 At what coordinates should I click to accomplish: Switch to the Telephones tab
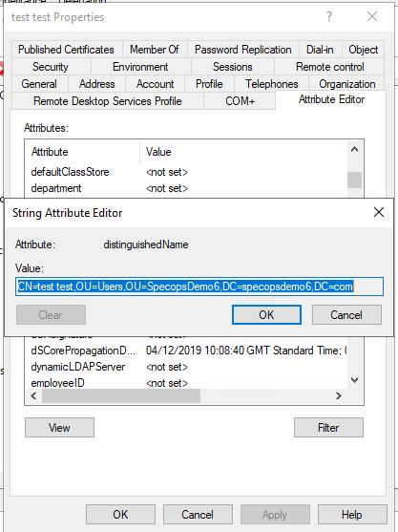[x=272, y=84]
